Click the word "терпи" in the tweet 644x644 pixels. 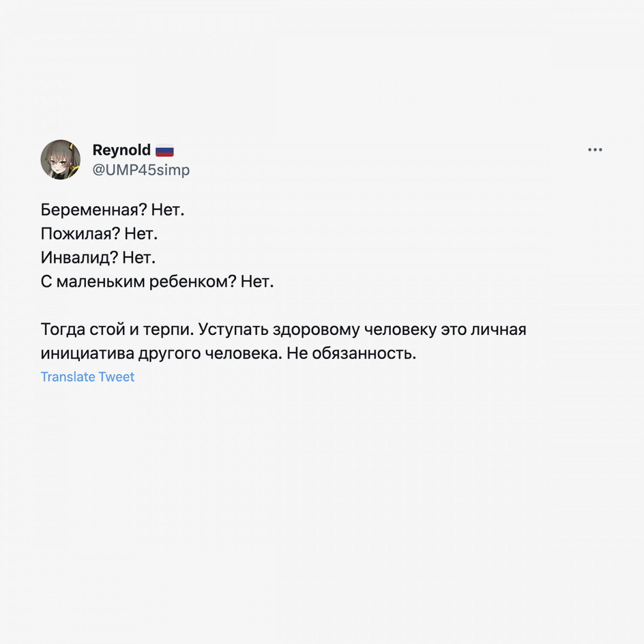[167, 330]
